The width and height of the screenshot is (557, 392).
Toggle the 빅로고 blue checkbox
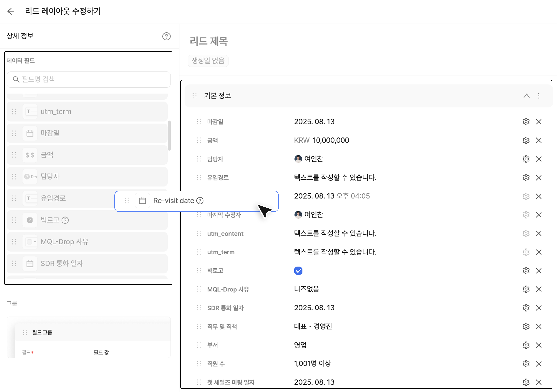[x=298, y=271]
